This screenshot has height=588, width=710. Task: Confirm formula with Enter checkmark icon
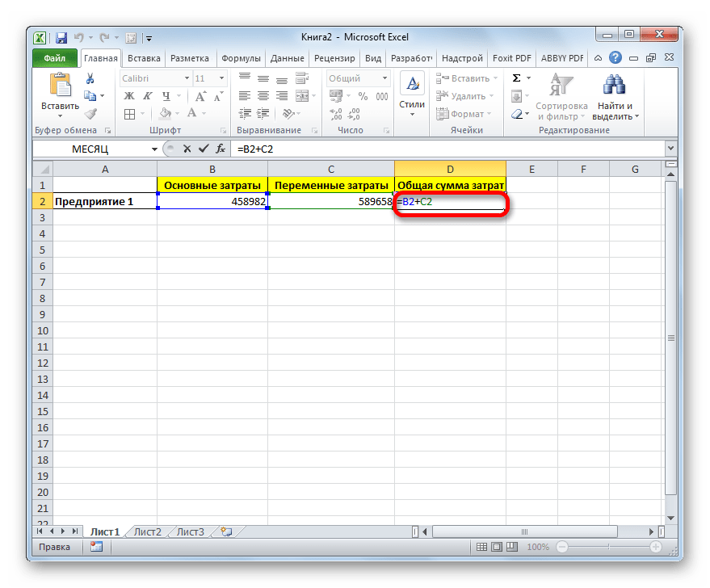pos(203,149)
